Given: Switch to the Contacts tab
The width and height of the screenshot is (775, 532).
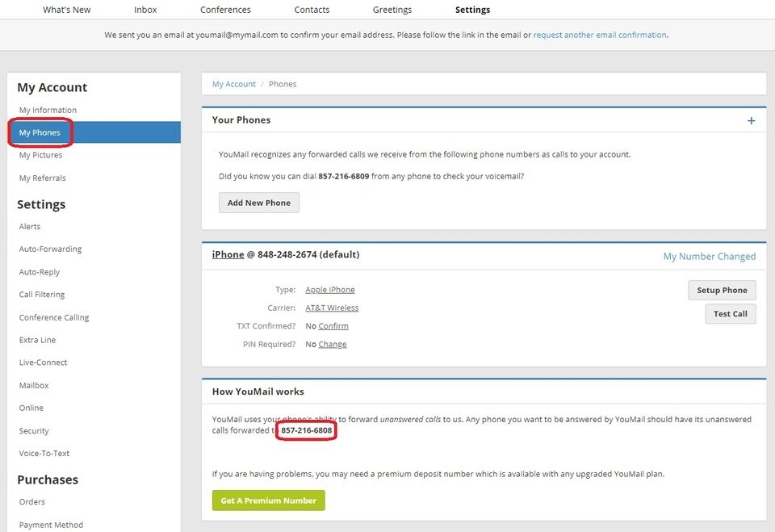Looking at the screenshot, I should 312,10.
